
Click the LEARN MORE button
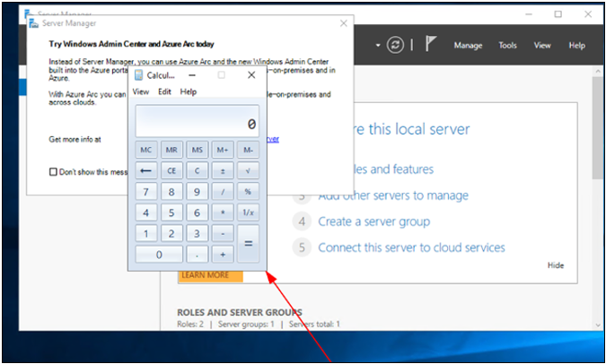(x=206, y=275)
